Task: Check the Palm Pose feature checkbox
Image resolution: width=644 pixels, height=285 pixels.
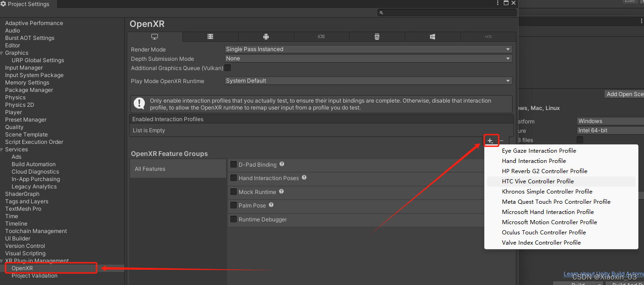Action: tap(233, 205)
